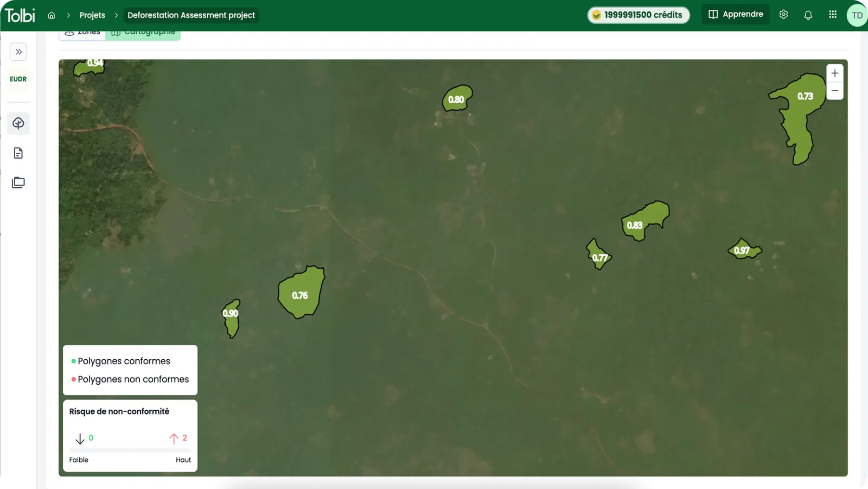Open the settings gear icon
This screenshot has height=489, width=868.
(783, 15)
